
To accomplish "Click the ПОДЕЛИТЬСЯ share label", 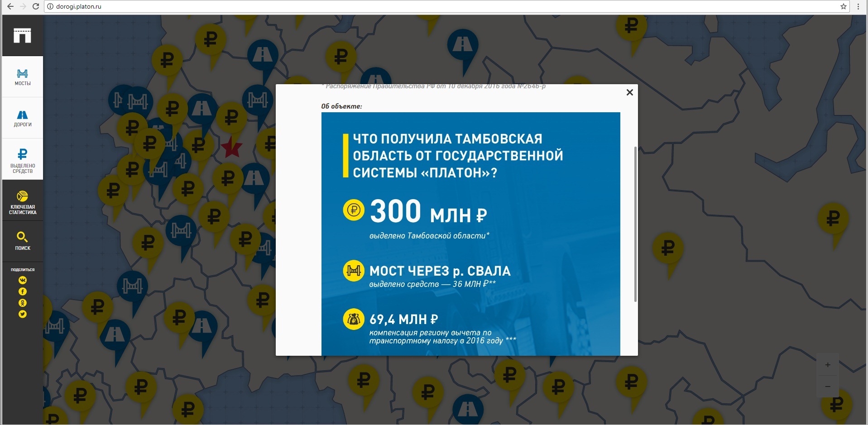I will pyautogui.click(x=23, y=270).
